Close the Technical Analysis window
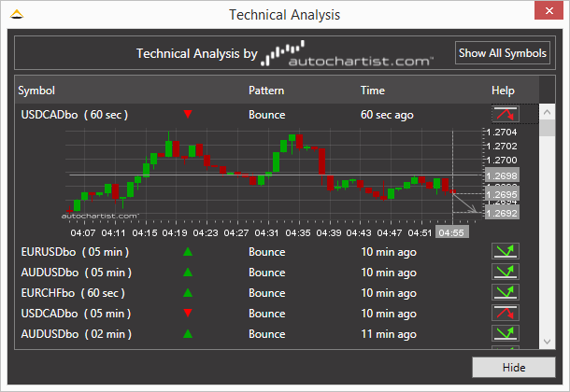This screenshot has width=570, height=392. tap(546, 14)
